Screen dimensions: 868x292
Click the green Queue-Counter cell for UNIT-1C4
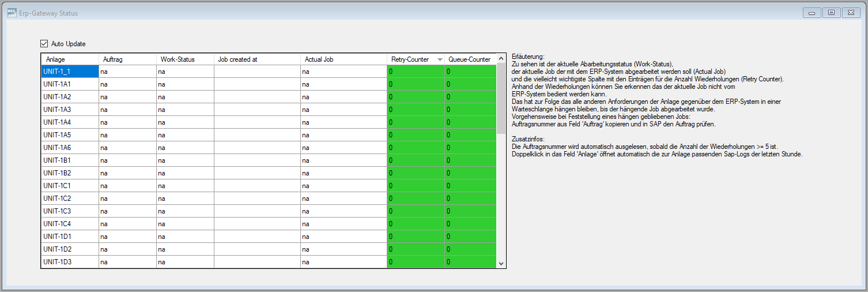[x=470, y=224]
